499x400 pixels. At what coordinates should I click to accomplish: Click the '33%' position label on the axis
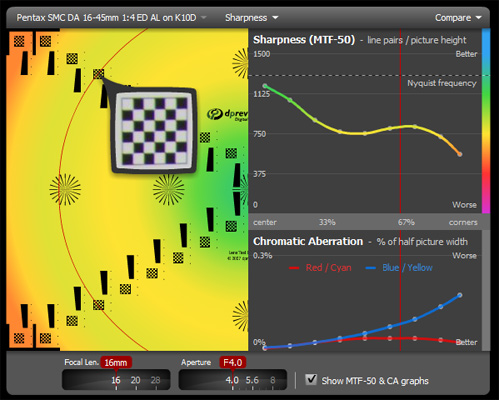pos(327,222)
